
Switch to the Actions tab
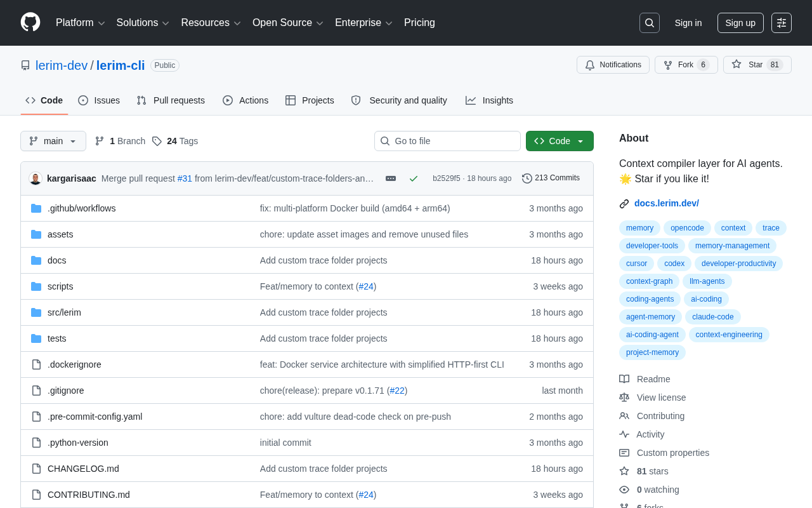point(246,100)
